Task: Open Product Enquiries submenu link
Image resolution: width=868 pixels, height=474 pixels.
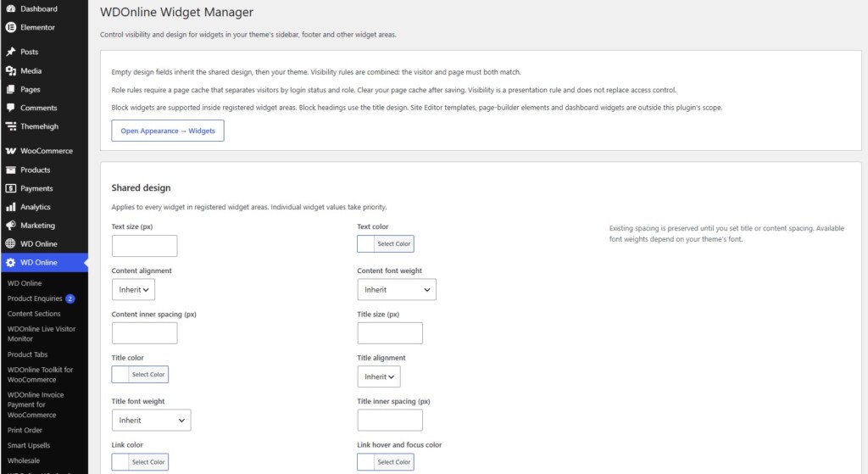Action: tap(34, 298)
